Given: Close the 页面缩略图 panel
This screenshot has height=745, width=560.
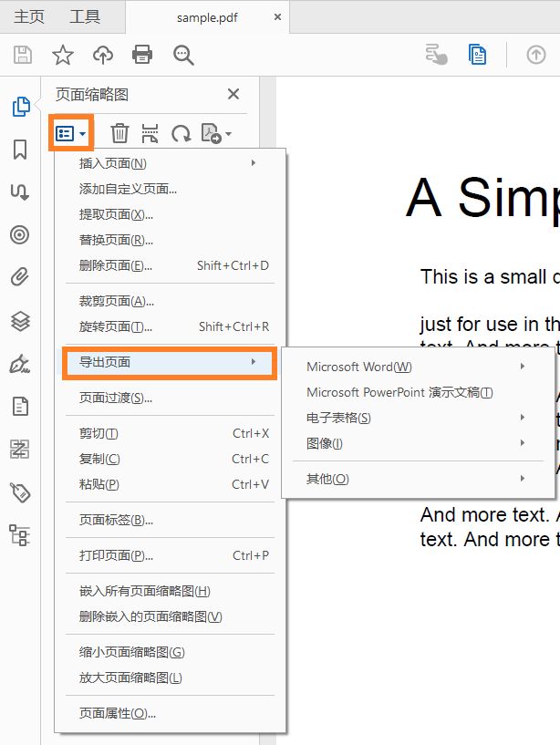Looking at the screenshot, I should tap(233, 94).
